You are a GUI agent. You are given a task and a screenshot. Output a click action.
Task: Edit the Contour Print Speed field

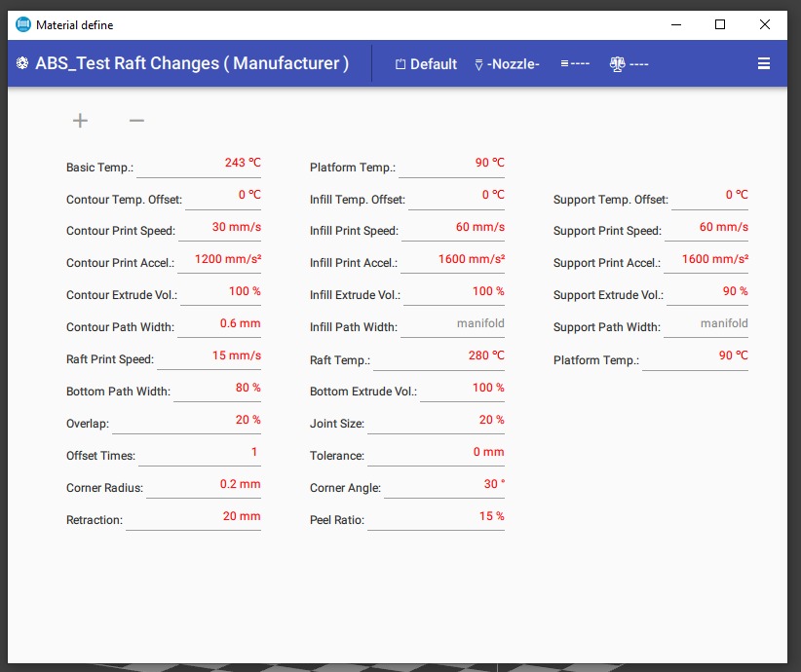(219, 228)
